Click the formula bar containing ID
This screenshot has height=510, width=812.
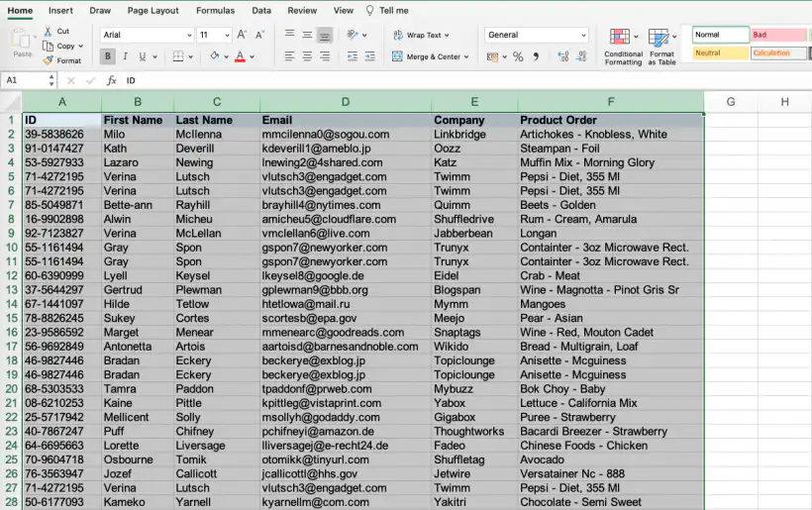click(x=466, y=80)
